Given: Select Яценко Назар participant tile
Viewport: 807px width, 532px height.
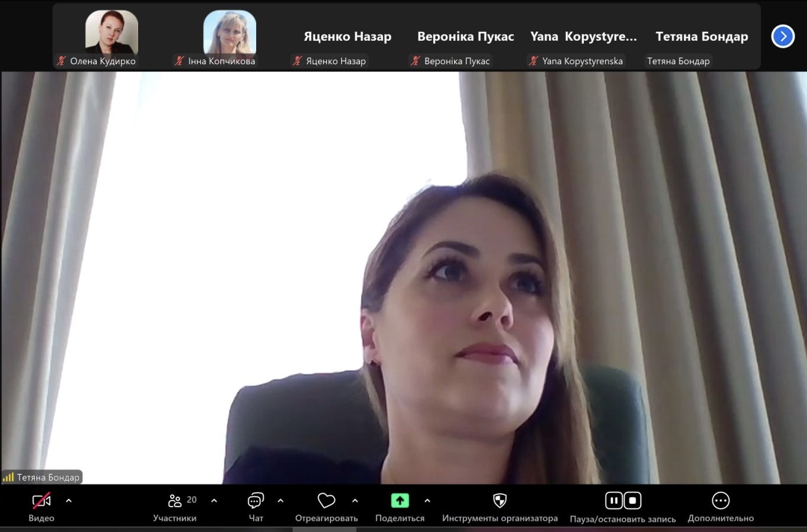Looking at the screenshot, I should coord(347,37).
